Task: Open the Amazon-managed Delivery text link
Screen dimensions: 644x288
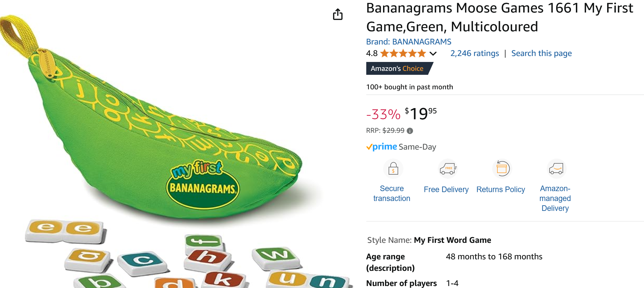Action: coord(555,198)
